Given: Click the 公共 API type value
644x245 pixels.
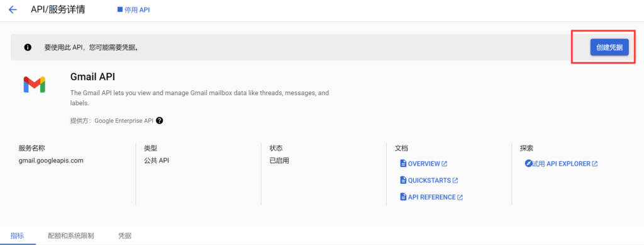Looking at the screenshot, I should pos(157,161).
